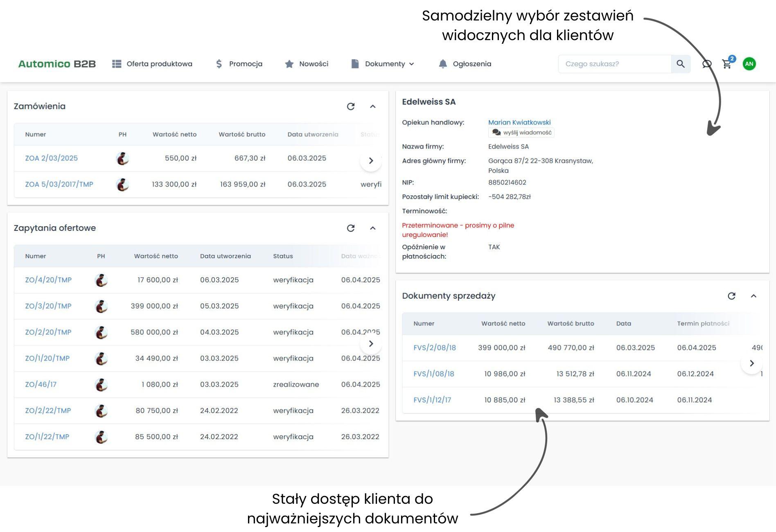Refresh the Zapytania ofertowe list
Viewport: 776px width, 532px height.
351,228
